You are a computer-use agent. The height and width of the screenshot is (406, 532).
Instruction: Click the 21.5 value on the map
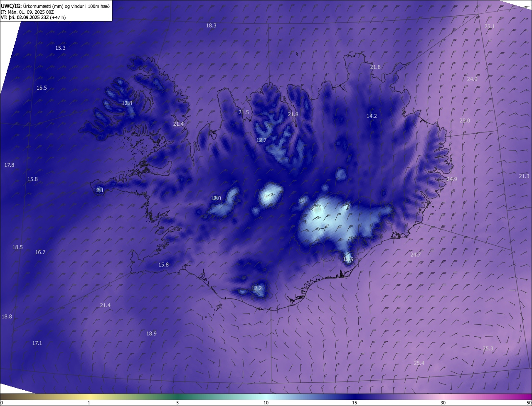(244, 112)
